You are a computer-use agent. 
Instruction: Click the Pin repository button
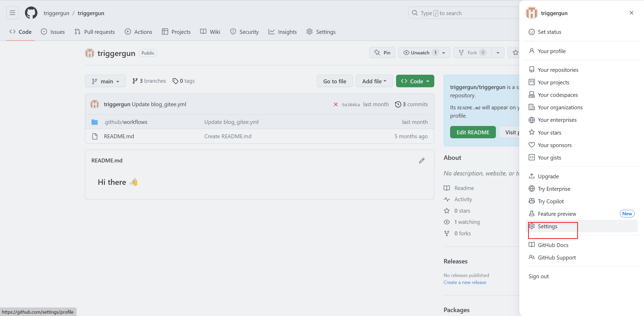click(x=382, y=53)
